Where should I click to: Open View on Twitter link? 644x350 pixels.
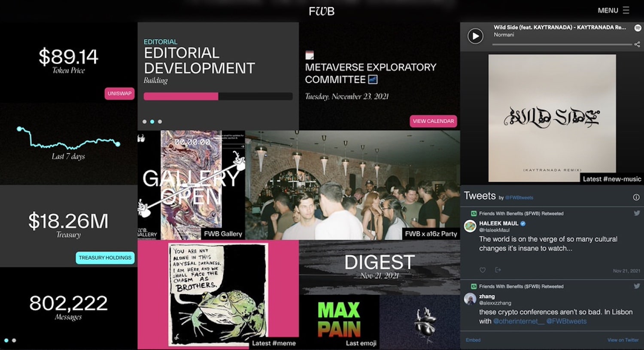pos(623,340)
